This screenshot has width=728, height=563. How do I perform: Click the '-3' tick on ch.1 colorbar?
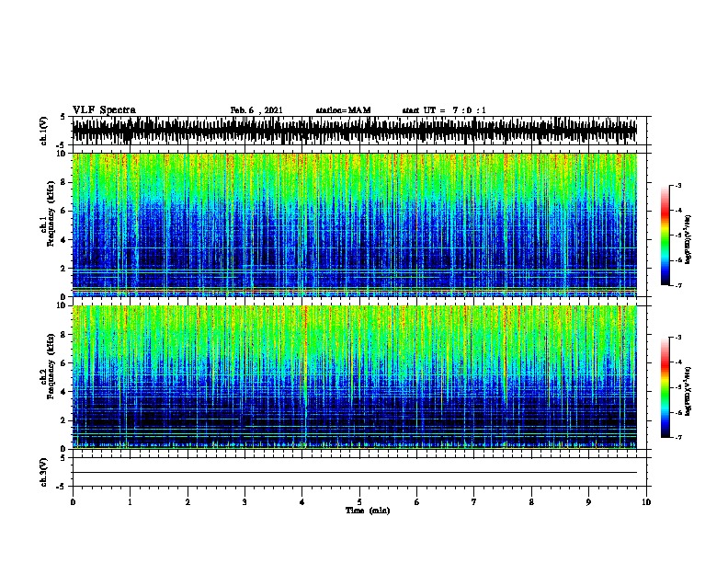678,185
